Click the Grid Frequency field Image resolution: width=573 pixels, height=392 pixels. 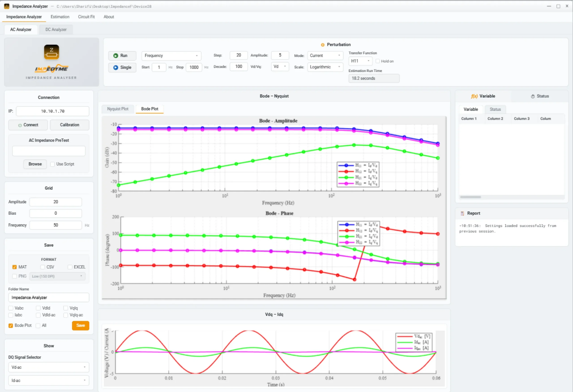point(56,225)
